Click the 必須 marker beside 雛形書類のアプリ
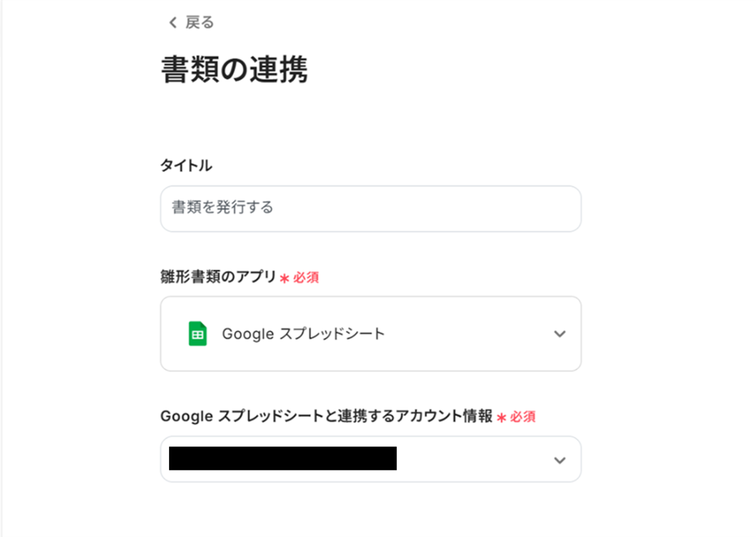 (306, 277)
